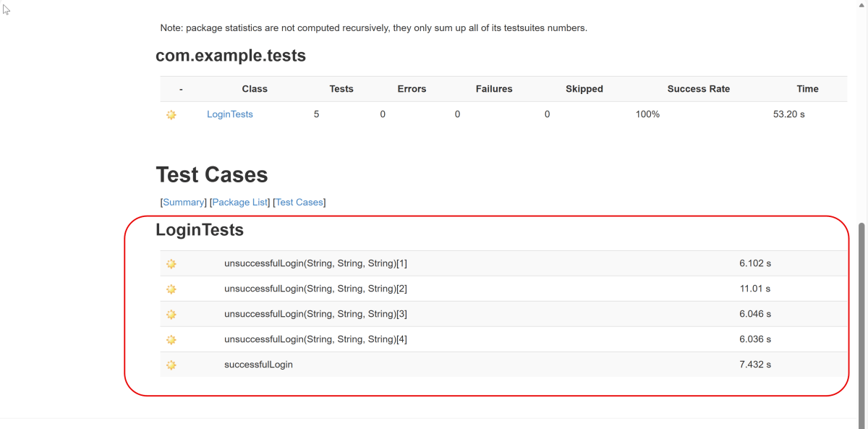868x429 pixels.
Task: Click the Failures column header
Action: pyautogui.click(x=493, y=89)
